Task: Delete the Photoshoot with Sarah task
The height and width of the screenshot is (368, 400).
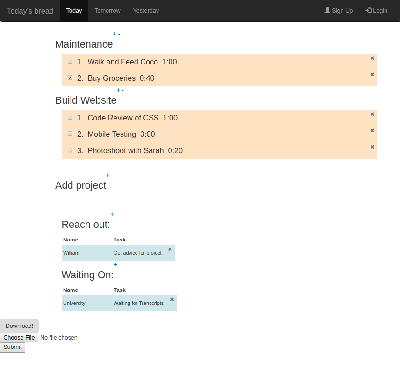Action: pyautogui.click(x=372, y=147)
